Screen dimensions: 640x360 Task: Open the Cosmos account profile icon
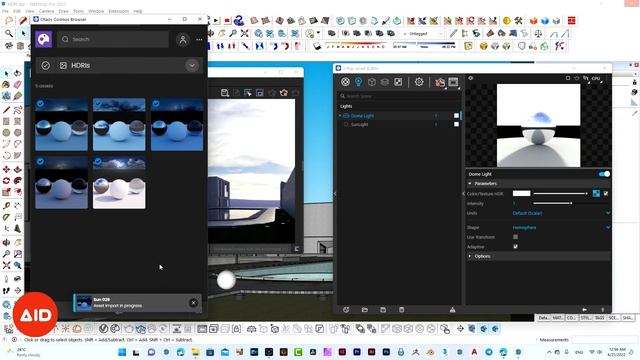pos(182,40)
